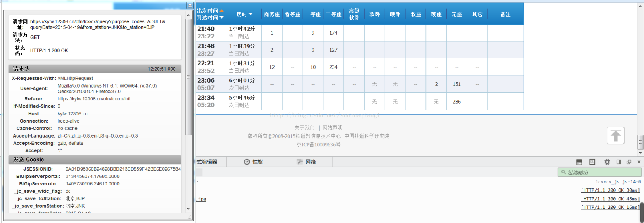Click search icon in filter output box
This screenshot has height=223, width=644.
click(x=563, y=172)
